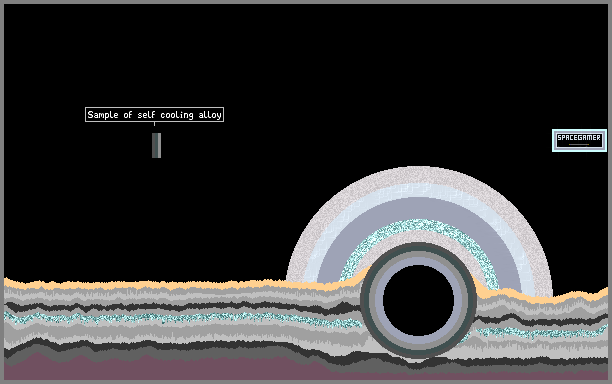Click the SPACEGAMER logo text

(579, 137)
